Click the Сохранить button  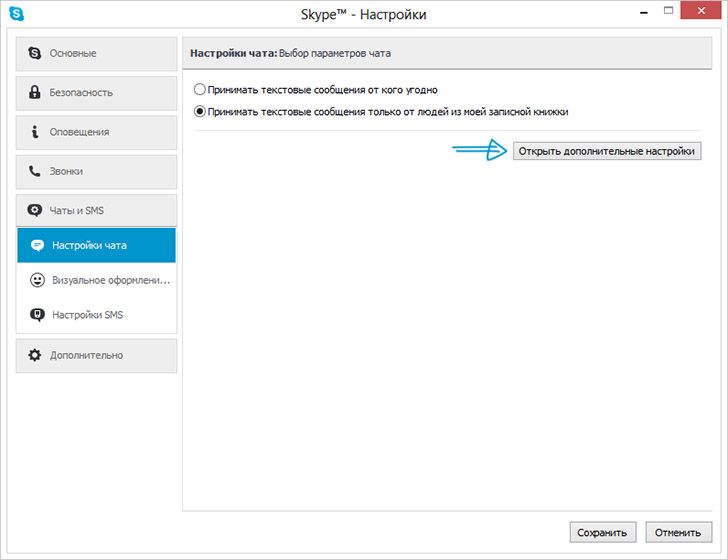tap(603, 532)
